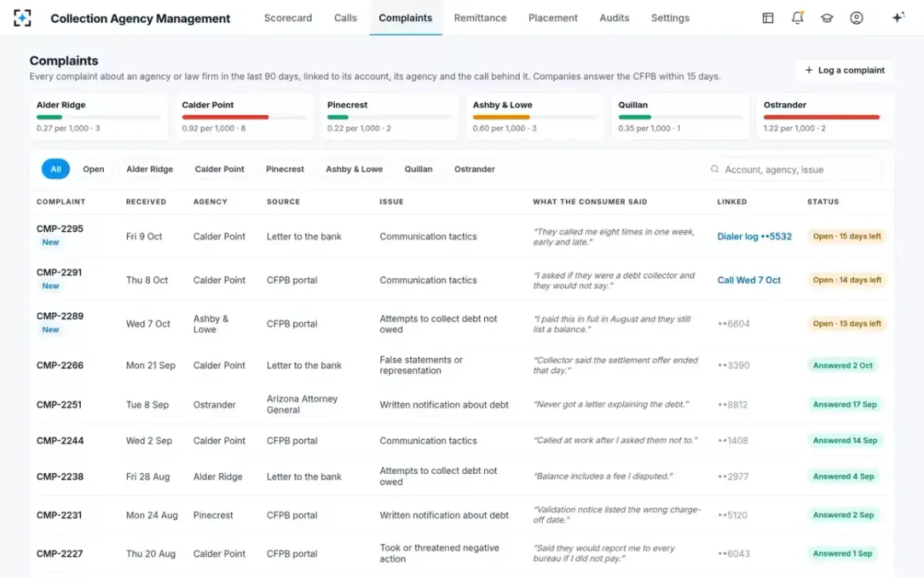Open complaint CMP-2238
This screenshot has width=924, height=578.
[x=60, y=477]
